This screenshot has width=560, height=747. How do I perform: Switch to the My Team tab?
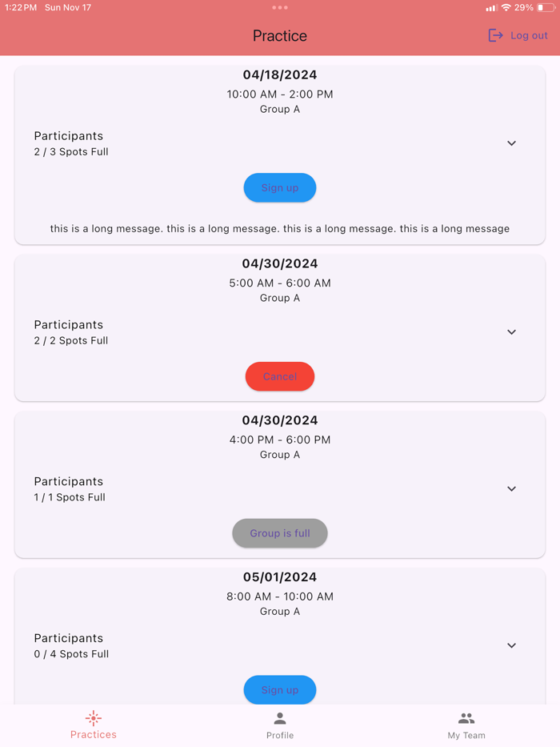(x=466, y=725)
